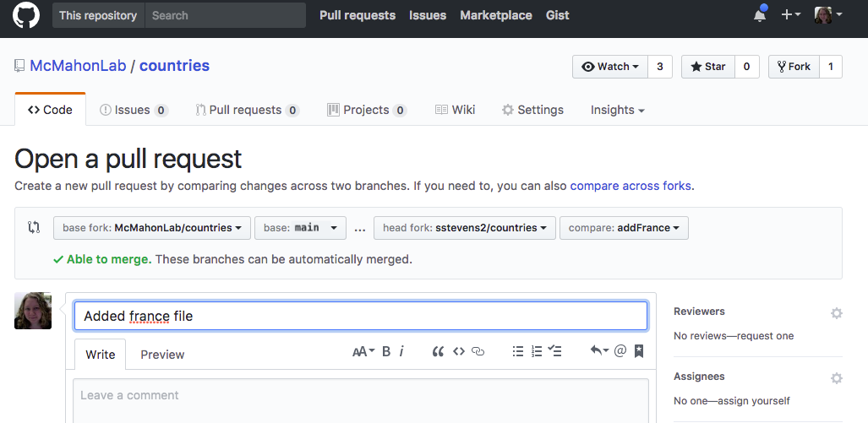Follow the compare across forks link

(x=631, y=186)
